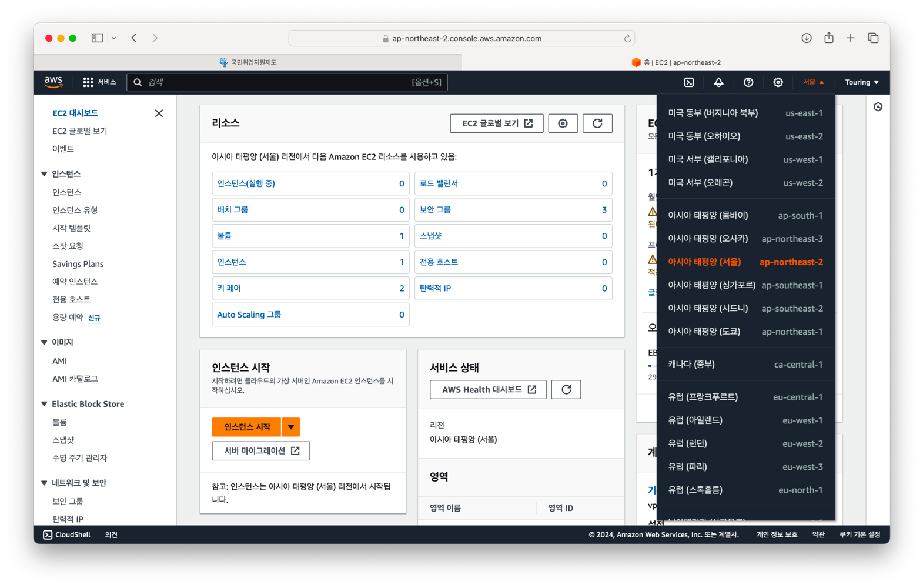Click 의견 feedback link in footer
923x588 pixels.
coord(111,534)
